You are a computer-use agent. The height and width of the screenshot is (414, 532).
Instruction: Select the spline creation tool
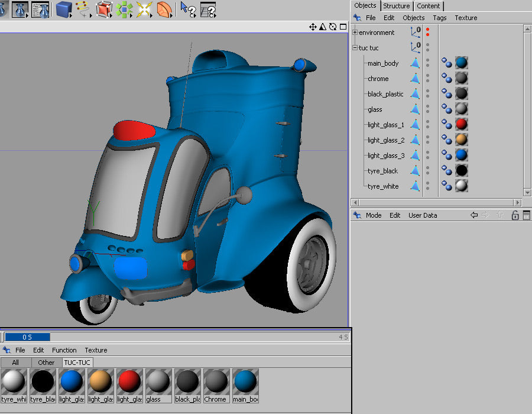click(x=83, y=9)
